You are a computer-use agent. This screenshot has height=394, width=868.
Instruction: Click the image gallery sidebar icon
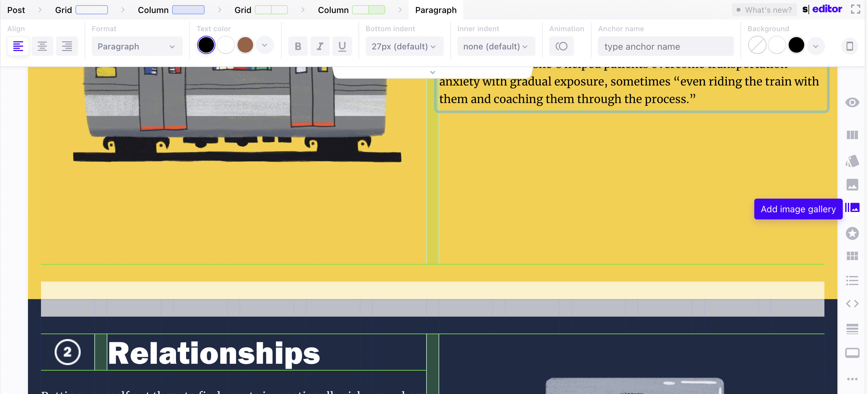(852, 208)
